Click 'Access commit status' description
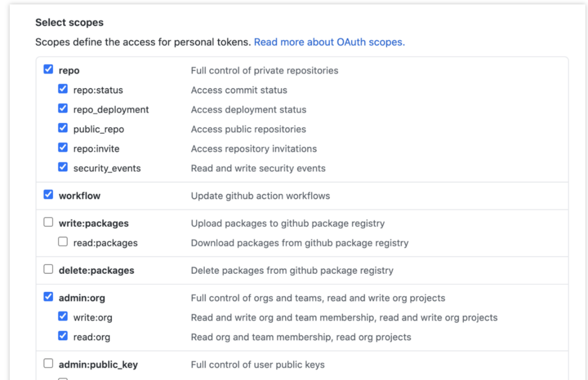 point(239,90)
